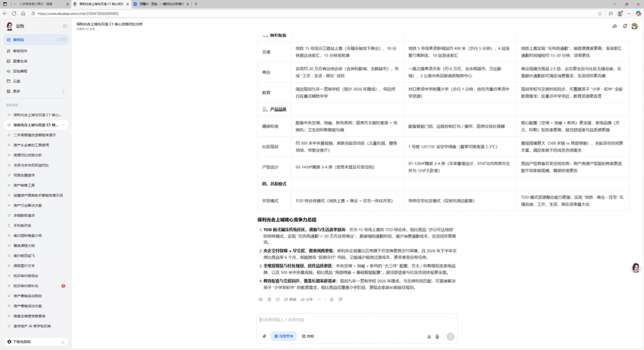Add page to favorites star icon
This screenshot has height=350, width=644.
600,14
